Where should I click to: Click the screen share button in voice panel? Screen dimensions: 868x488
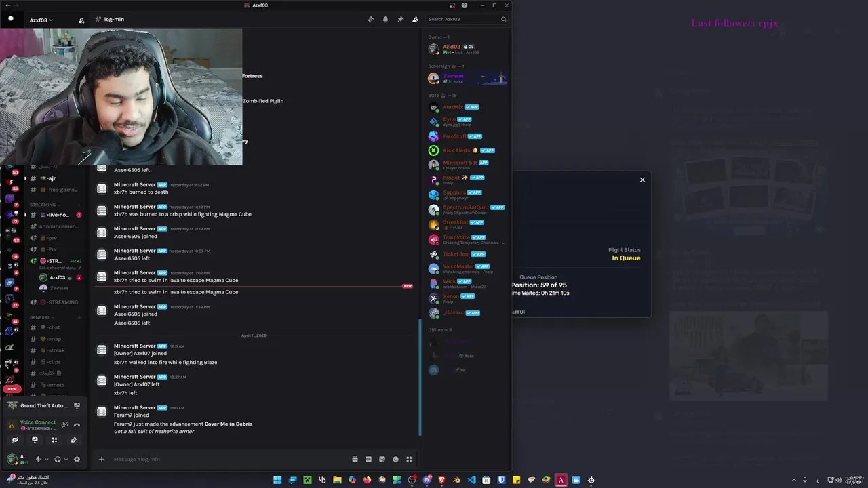[35, 440]
